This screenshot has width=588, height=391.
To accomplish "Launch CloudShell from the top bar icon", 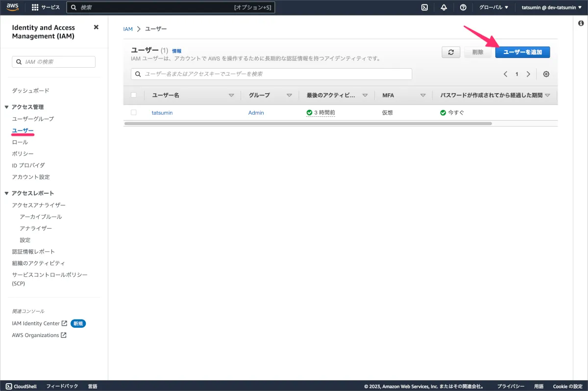I will (x=425, y=7).
